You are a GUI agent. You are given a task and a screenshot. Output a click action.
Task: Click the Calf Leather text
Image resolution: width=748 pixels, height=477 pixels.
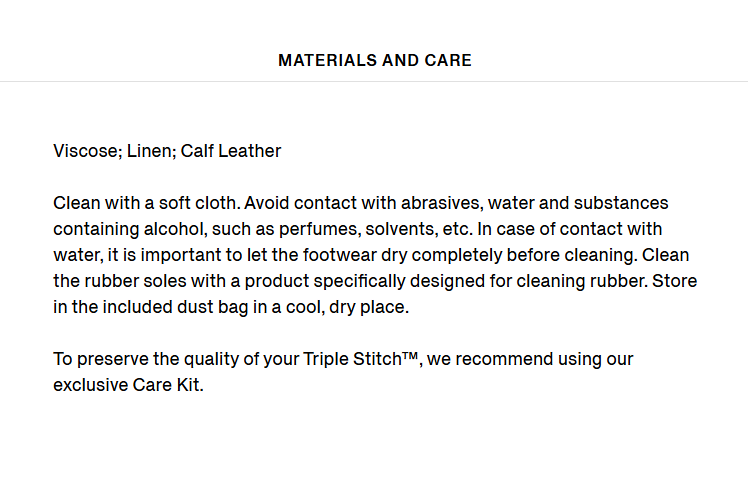(231, 151)
